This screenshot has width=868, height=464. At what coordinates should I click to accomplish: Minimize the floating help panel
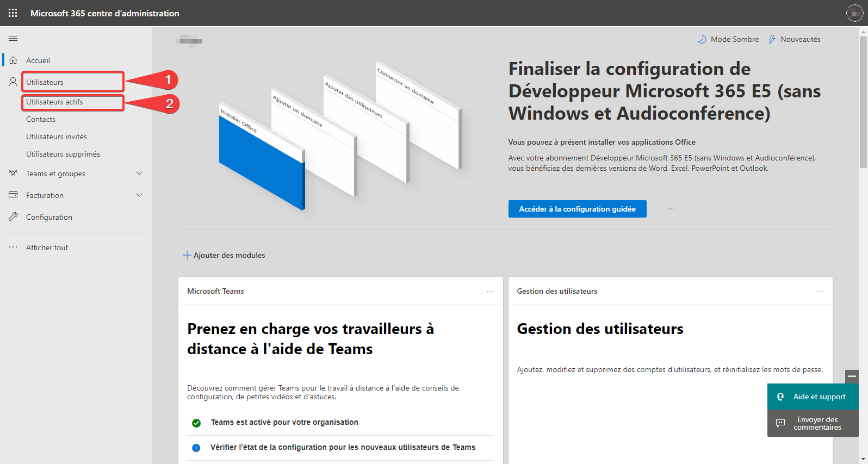coord(852,376)
